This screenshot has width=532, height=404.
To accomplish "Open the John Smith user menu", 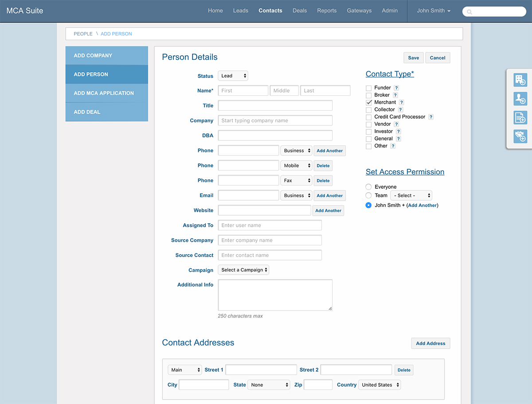I will (x=434, y=11).
